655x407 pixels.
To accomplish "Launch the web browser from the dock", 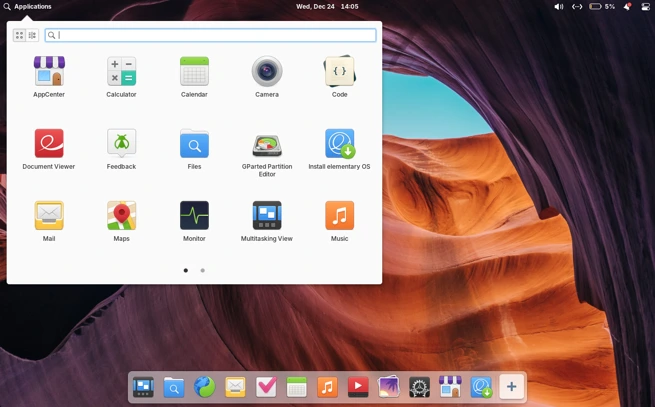I will tap(205, 387).
